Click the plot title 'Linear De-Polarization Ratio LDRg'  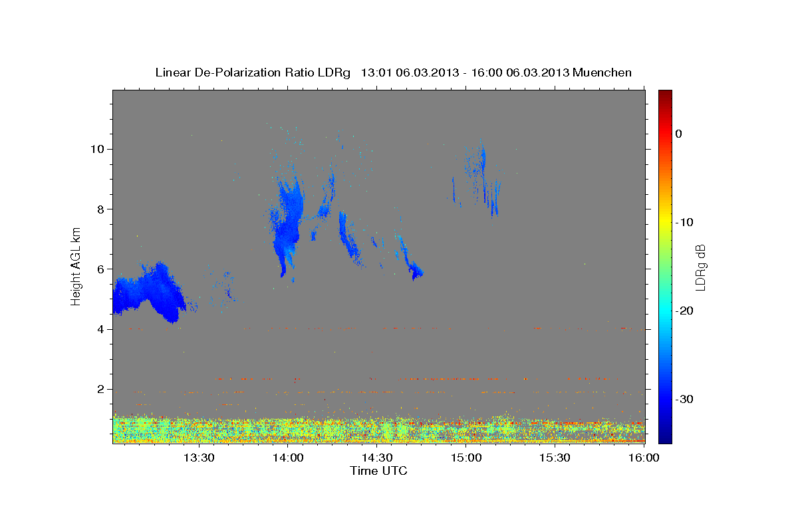pyautogui.click(x=253, y=72)
